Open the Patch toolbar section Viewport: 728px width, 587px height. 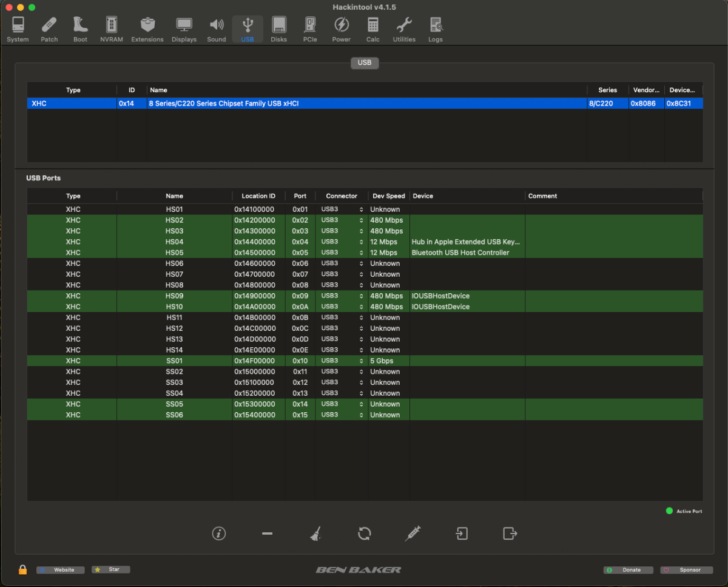click(49, 30)
